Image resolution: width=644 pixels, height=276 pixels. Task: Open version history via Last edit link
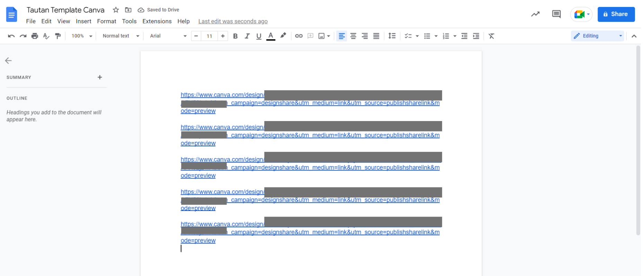coord(233,21)
